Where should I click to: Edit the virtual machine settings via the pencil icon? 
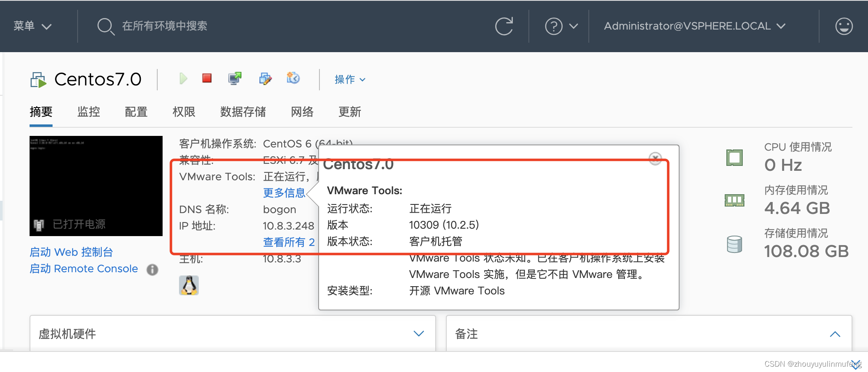pos(265,78)
